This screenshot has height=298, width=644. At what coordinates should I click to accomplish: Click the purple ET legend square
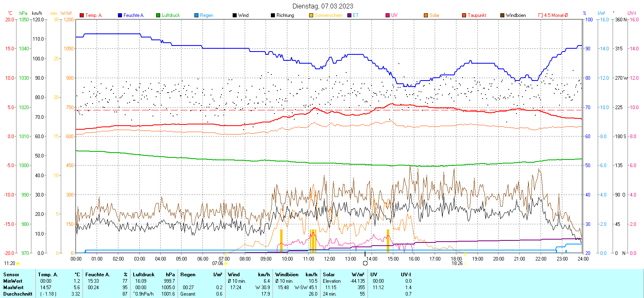click(349, 15)
